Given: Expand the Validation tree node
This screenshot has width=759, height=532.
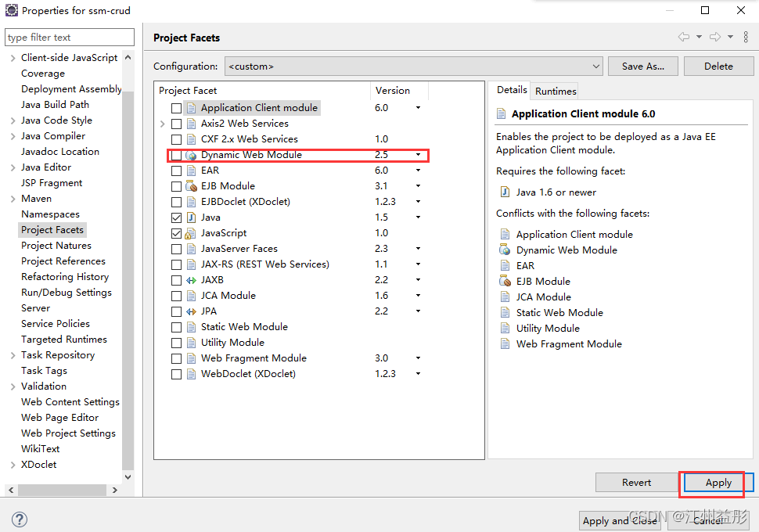Looking at the screenshot, I should [x=13, y=386].
